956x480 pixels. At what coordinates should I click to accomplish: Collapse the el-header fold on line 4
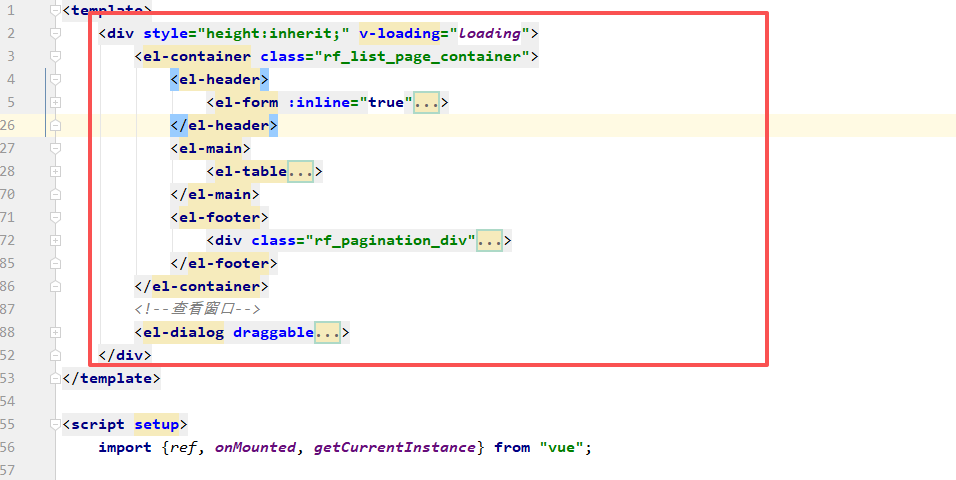[x=56, y=79]
